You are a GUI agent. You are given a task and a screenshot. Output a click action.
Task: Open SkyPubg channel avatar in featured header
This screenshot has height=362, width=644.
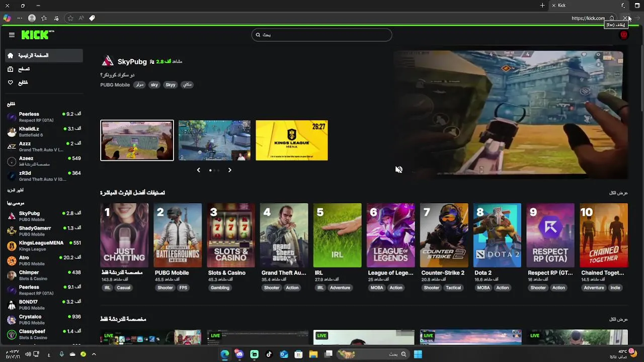[x=108, y=61]
